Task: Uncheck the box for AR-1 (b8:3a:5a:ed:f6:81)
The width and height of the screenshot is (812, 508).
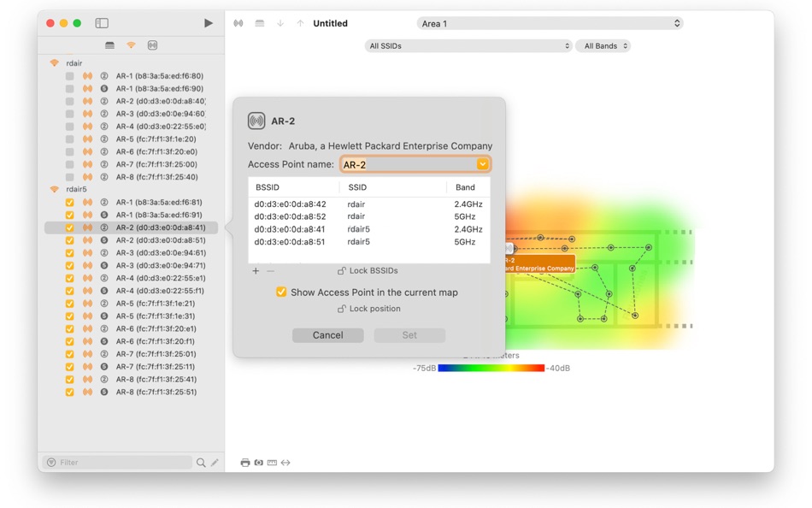Action: point(69,203)
